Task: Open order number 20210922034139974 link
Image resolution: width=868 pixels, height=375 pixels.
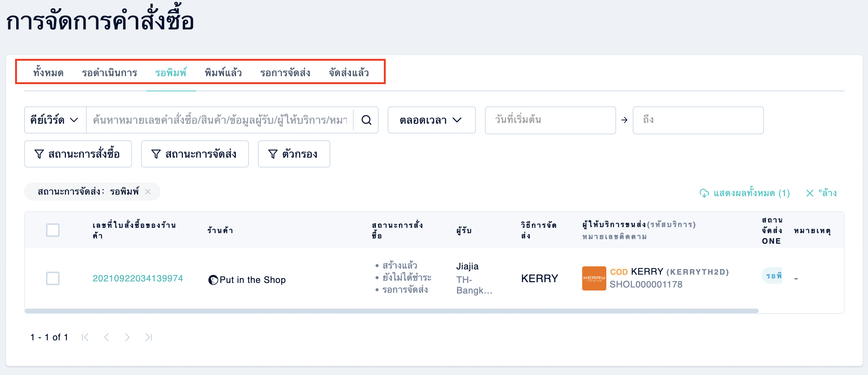Action: click(x=138, y=278)
